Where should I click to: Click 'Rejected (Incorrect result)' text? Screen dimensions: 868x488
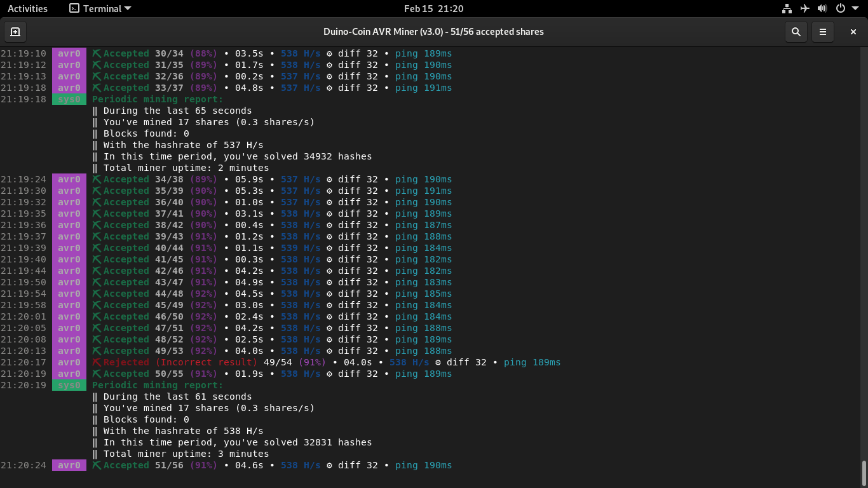pyautogui.click(x=180, y=362)
